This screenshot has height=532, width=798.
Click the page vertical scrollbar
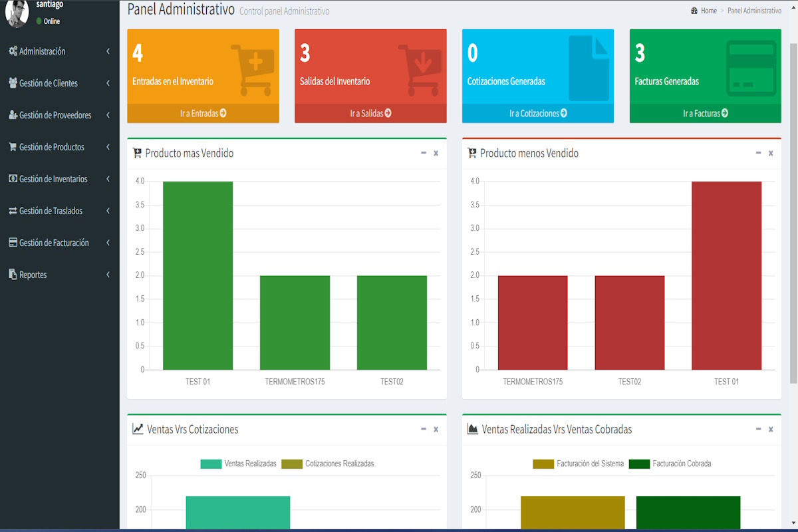pyautogui.click(x=793, y=213)
